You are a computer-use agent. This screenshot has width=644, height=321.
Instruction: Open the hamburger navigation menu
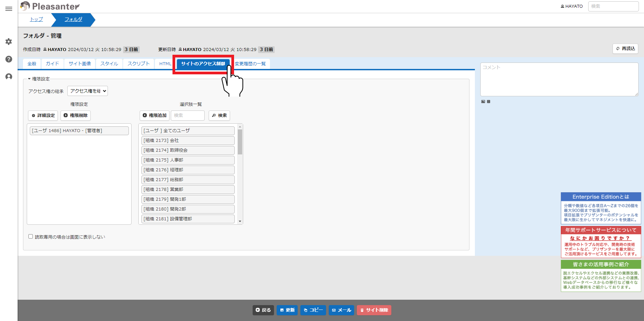click(9, 9)
